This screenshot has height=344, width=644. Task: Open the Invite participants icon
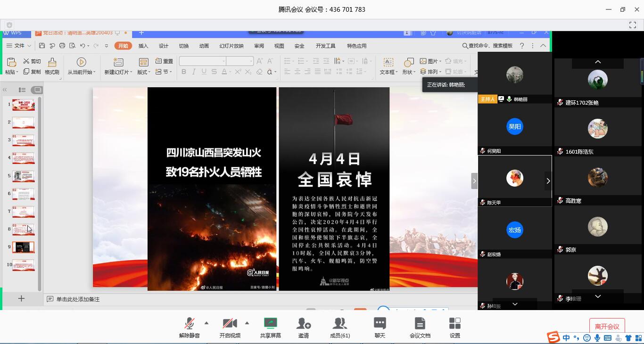click(x=303, y=324)
